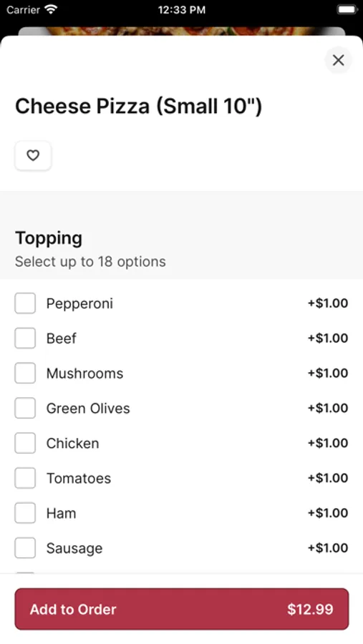Tap the heart favorite icon
Viewport: 363px width, 644px height.
pyautogui.click(x=33, y=155)
